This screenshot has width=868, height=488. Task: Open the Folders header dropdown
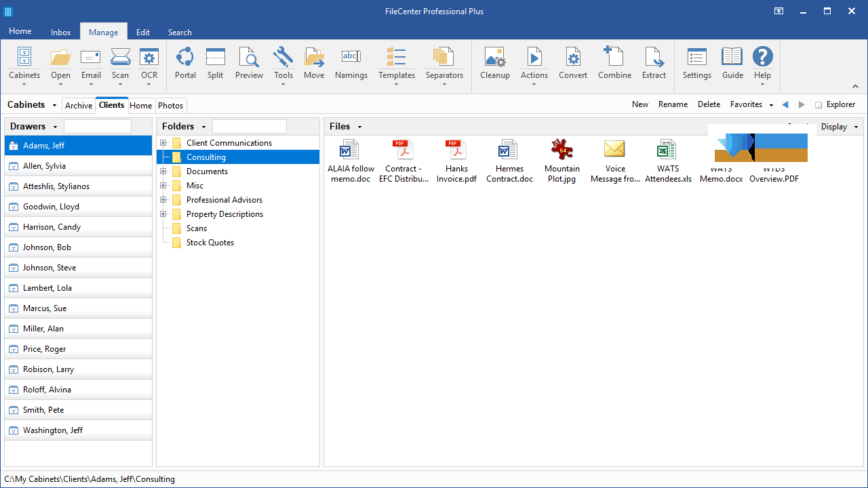tap(203, 127)
